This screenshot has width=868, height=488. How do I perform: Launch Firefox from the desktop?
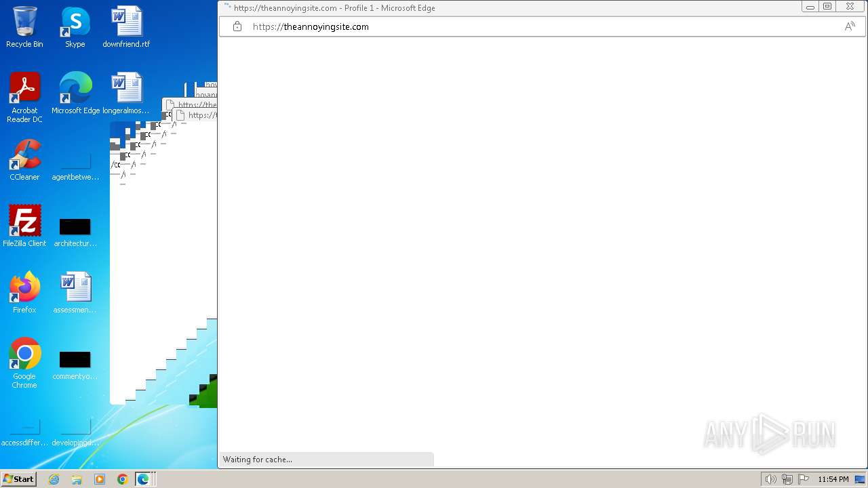tap(24, 293)
